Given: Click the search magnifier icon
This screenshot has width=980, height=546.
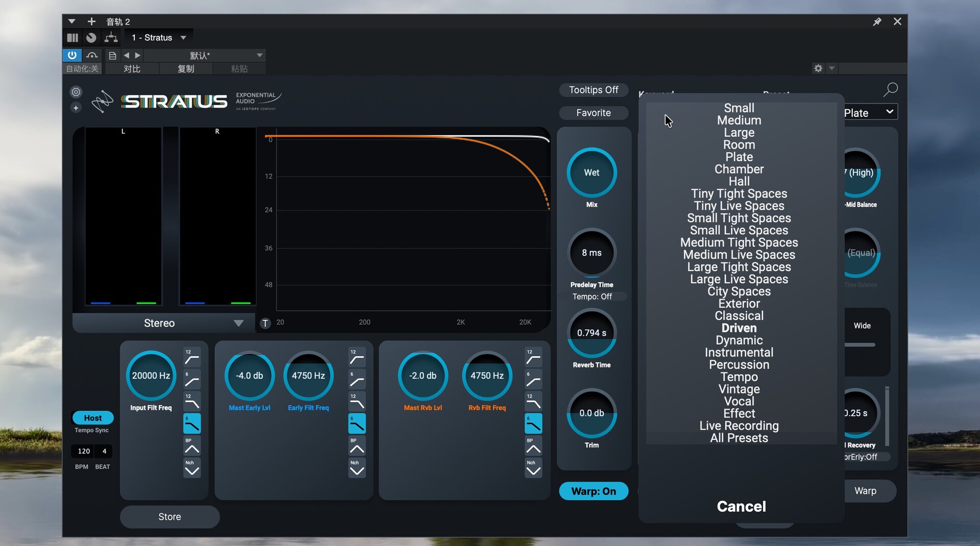Looking at the screenshot, I should [890, 90].
